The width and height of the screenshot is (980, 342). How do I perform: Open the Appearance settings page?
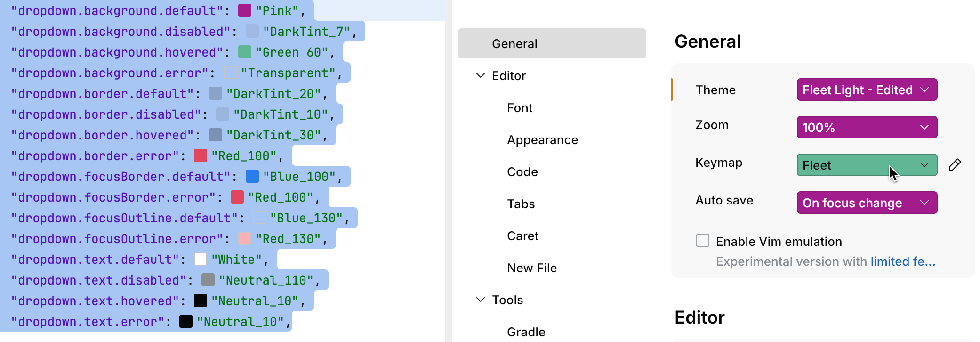click(542, 139)
